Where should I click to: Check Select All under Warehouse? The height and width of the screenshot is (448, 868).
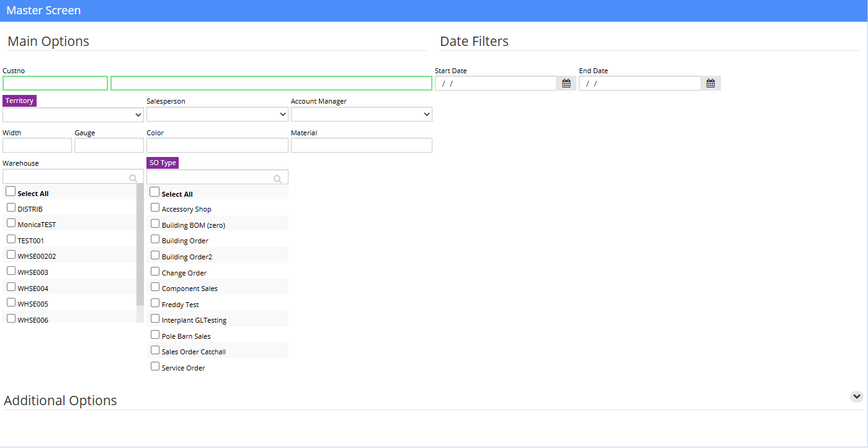point(11,192)
